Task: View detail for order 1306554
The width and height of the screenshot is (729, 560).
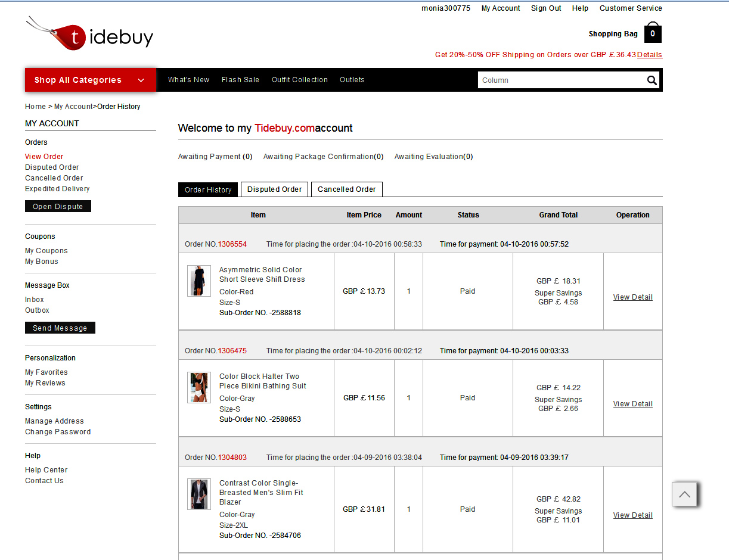Action: click(633, 297)
